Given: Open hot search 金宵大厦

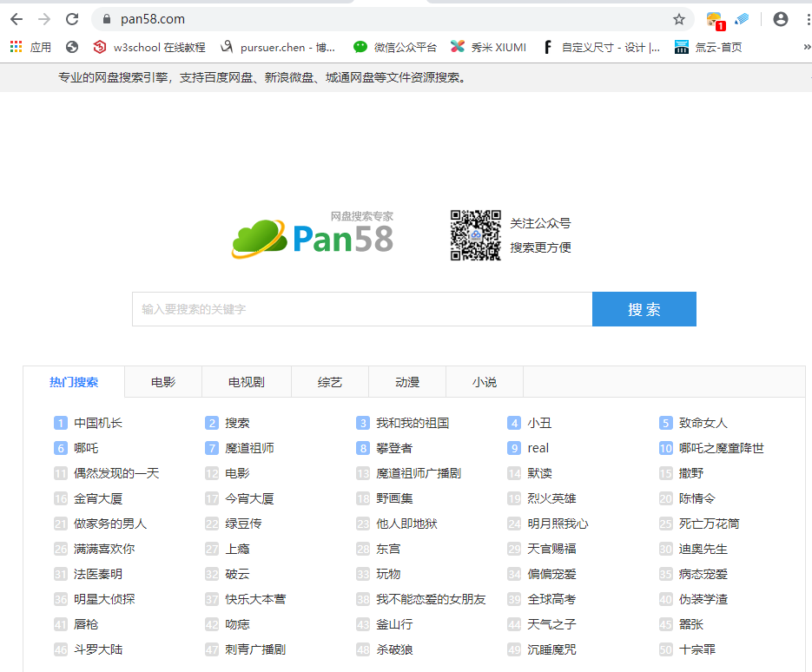Looking at the screenshot, I should [x=98, y=498].
